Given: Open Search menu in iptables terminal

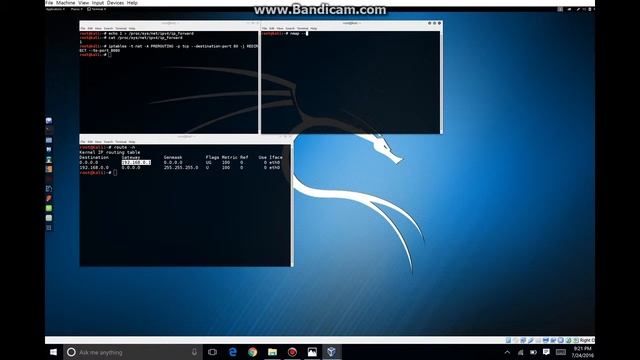Looking at the screenshot, I should click(108, 29).
